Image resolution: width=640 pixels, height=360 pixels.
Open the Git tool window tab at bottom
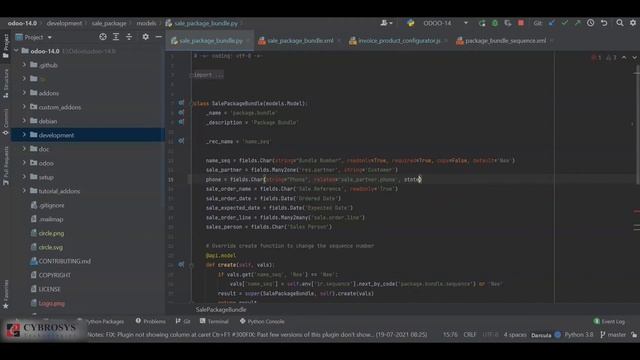point(183,322)
